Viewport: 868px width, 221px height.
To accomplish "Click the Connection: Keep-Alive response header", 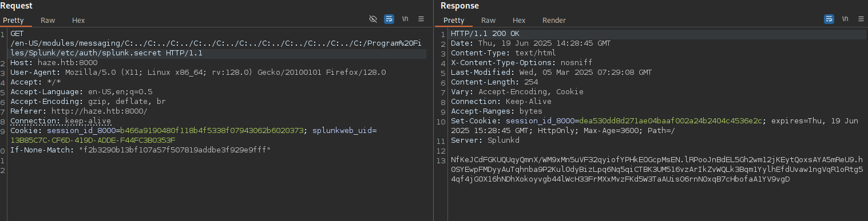I will pos(501,102).
